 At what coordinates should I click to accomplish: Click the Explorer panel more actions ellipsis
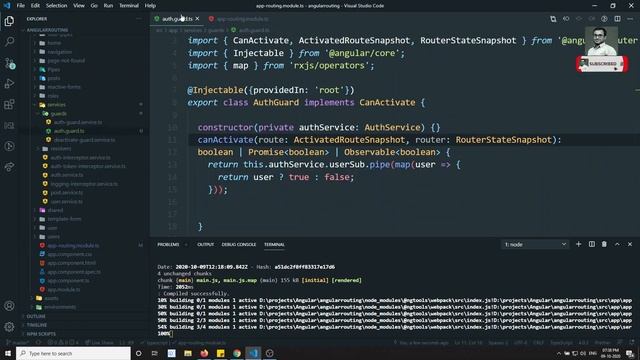[x=139, y=19]
